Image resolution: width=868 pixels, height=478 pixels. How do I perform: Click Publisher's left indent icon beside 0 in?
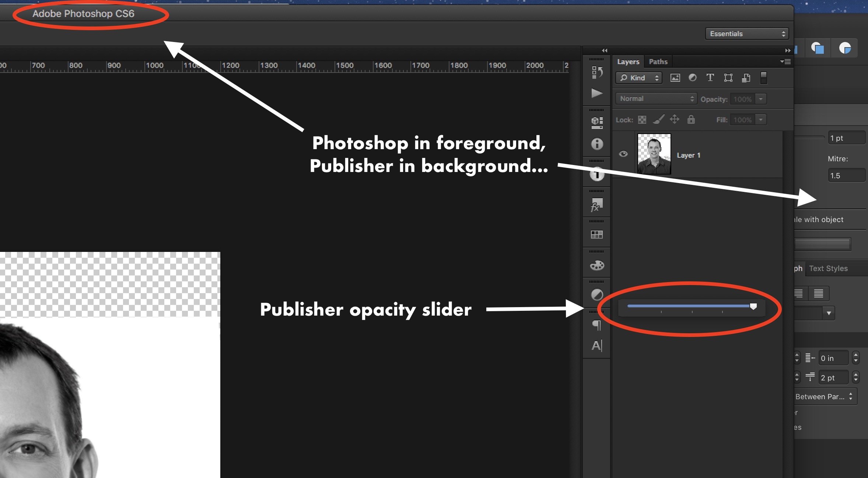click(x=810, y=358)
